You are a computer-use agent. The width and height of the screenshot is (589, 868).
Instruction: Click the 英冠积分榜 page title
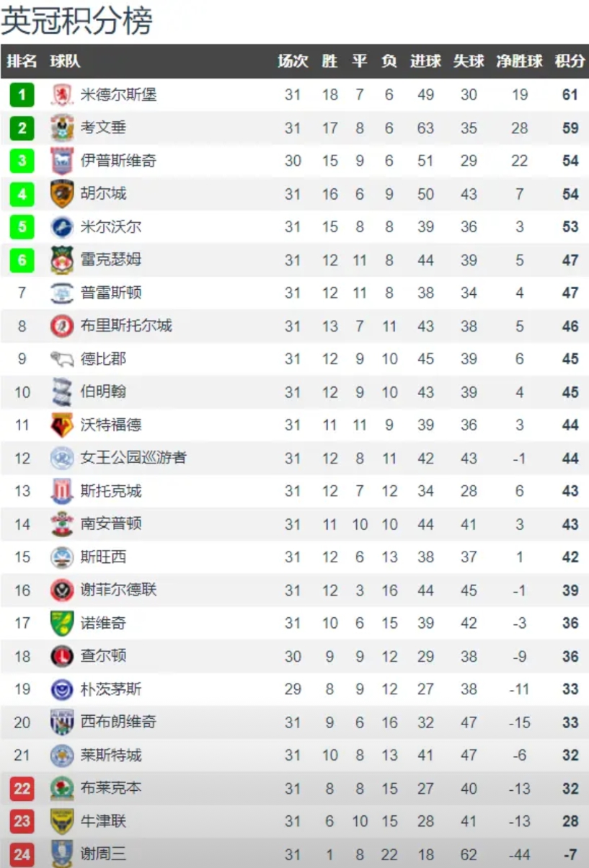click(x=76, y=22)
